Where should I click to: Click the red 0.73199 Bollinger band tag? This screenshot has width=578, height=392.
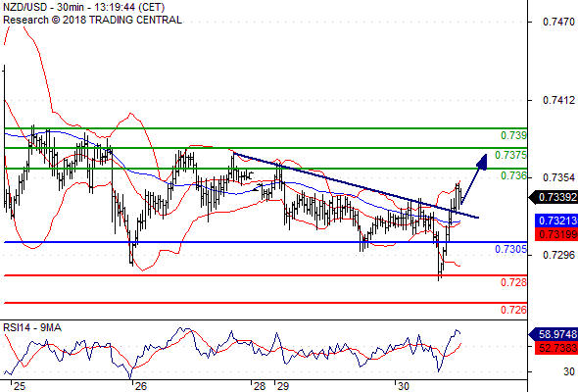pyautogui.click(x=556, y=234)
